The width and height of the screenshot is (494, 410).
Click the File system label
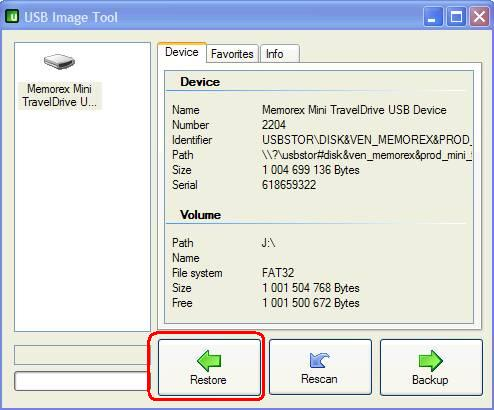pos(197,273)
